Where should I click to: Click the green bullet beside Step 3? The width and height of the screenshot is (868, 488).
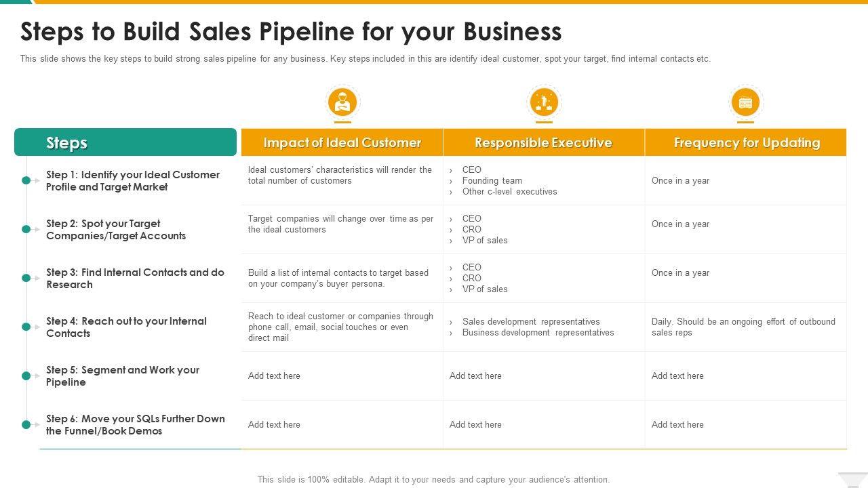pos(26,278)
